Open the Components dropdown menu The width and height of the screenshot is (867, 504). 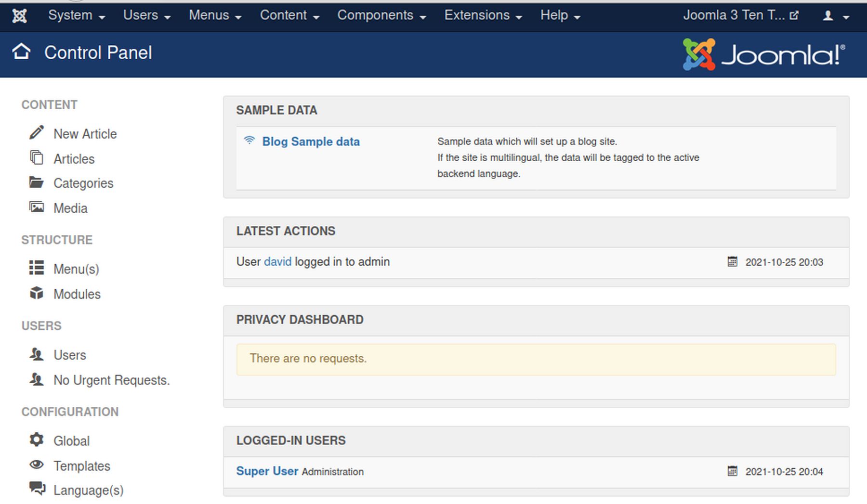tap(381, 15)
